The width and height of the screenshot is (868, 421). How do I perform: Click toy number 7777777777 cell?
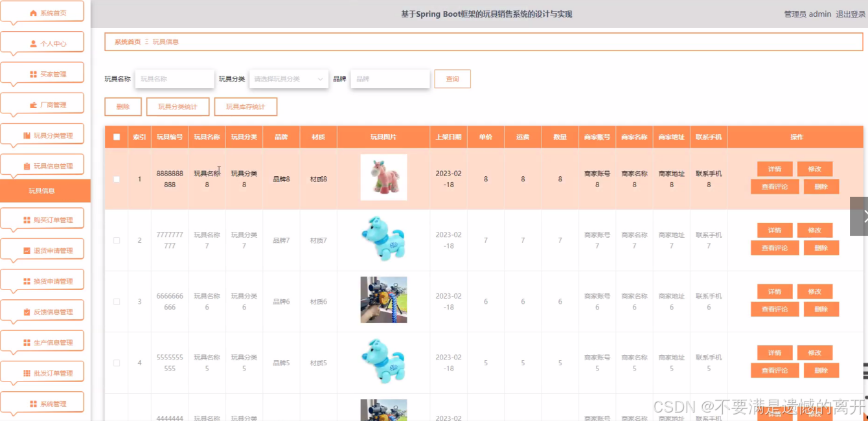coord(170,240)
